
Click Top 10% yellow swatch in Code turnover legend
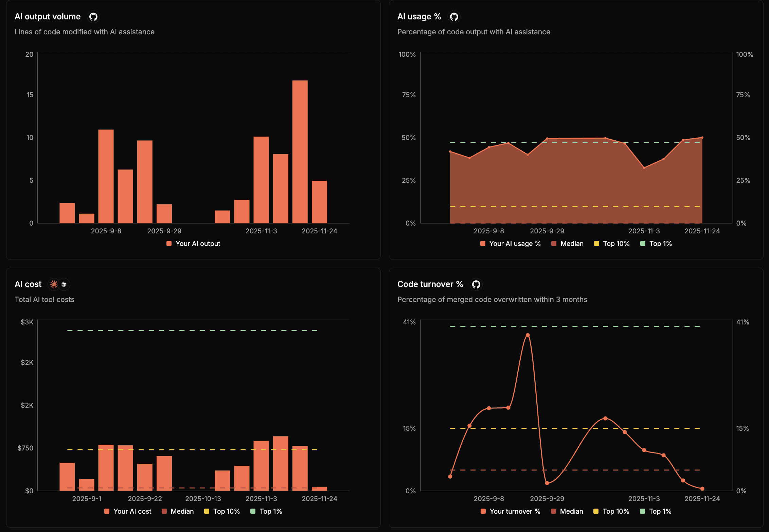click(x=596, y=511)
